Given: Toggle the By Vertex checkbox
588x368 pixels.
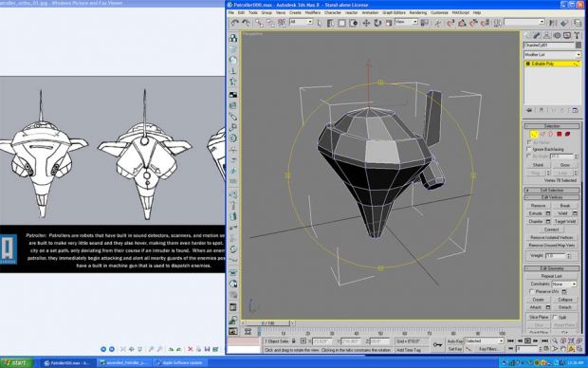Looking at the screenshot, I should pyautogui.click(x=529, y=142).
